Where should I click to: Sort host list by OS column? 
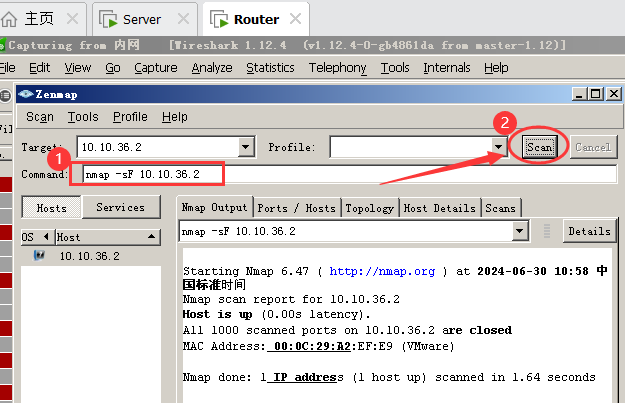(x=37, y=237)
